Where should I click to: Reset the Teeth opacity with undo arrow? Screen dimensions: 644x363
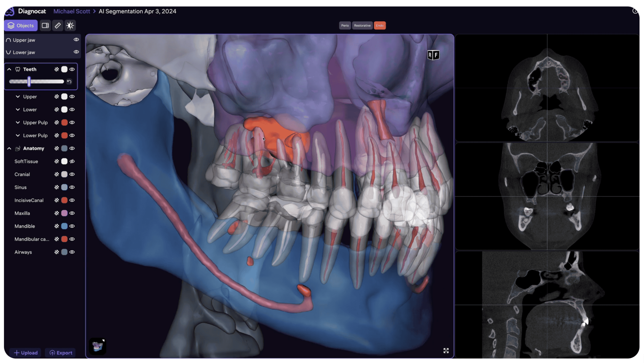click(69, 82)
